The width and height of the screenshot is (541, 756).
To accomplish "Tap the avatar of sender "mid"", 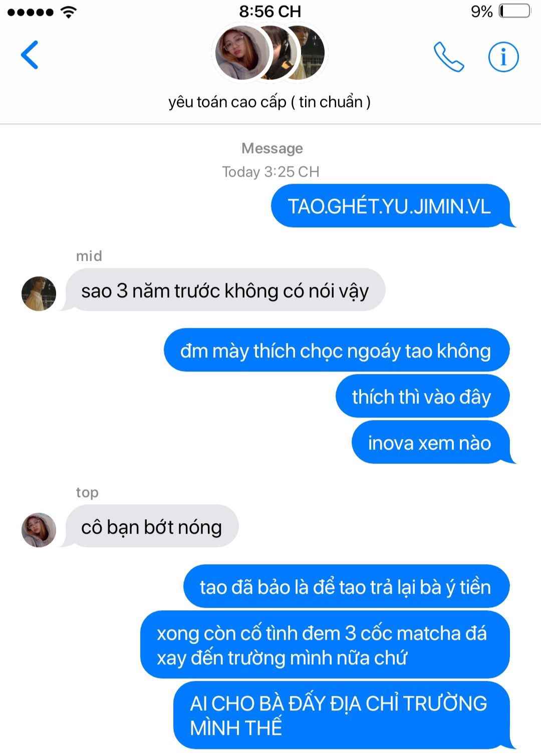I will tap(39, 293).
